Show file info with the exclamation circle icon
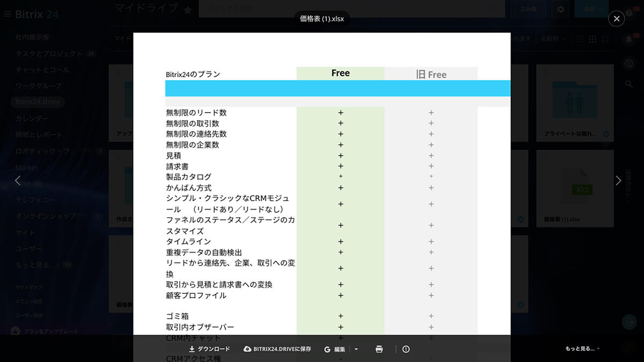Screen dimensions: 644x362 406,349
